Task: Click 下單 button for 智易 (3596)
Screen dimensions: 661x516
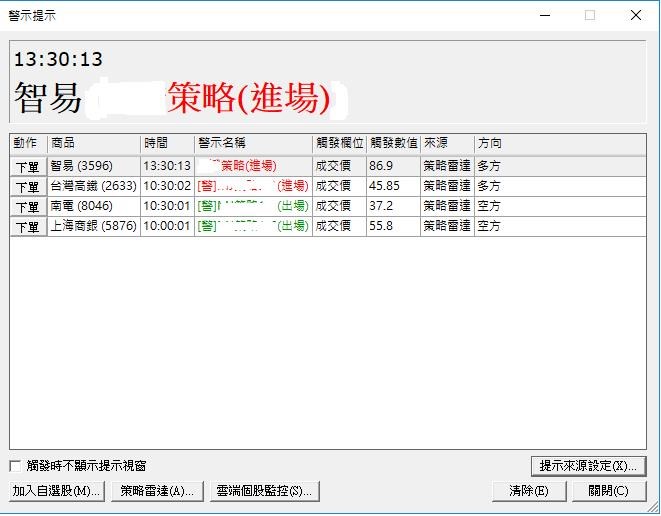Action: click(x=27, y=166)
